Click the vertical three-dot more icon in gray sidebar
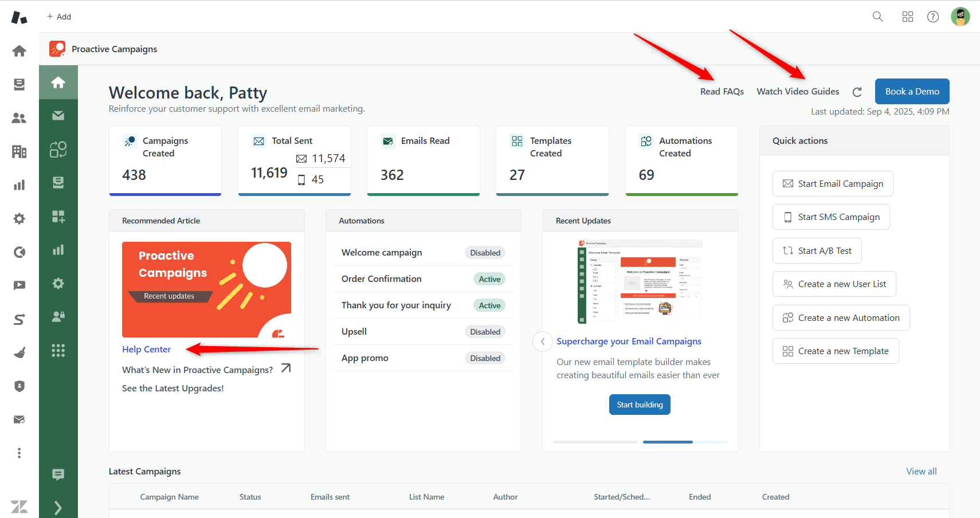980x518 pixels. (x=19, y=453)
